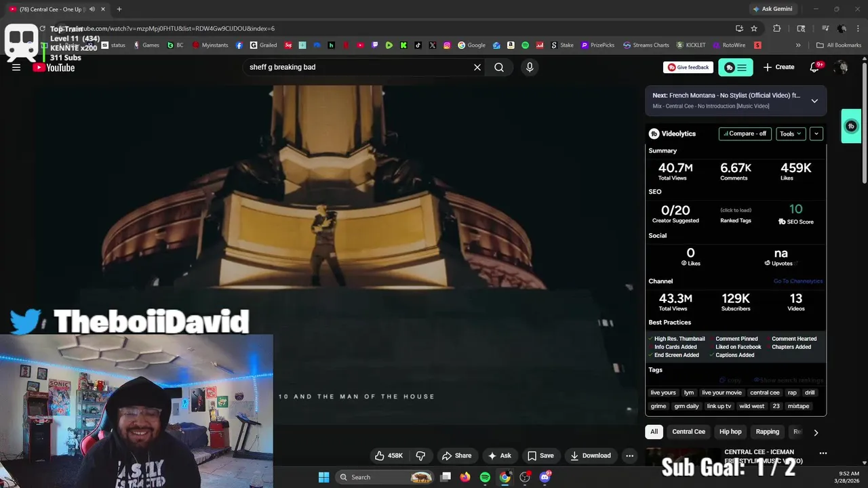Open the Games bookmark
This screenshot has width=868, height=488.
coord(146,45)
